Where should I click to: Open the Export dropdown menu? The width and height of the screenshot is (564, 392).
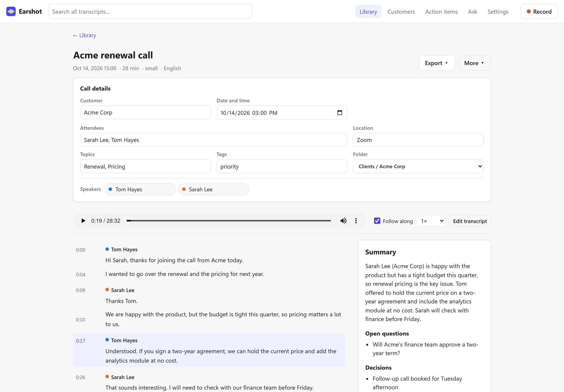437,63
